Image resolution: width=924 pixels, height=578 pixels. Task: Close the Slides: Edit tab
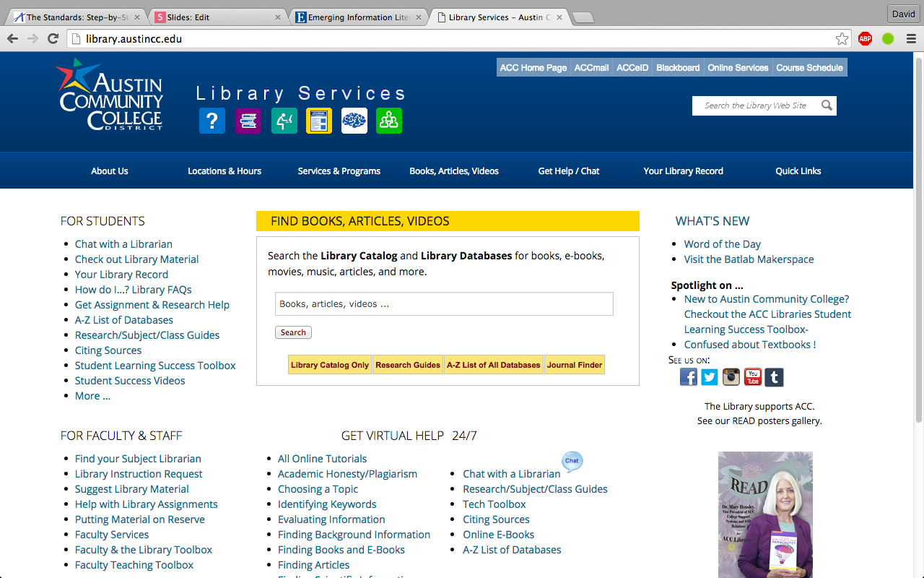tap(278, 17)
